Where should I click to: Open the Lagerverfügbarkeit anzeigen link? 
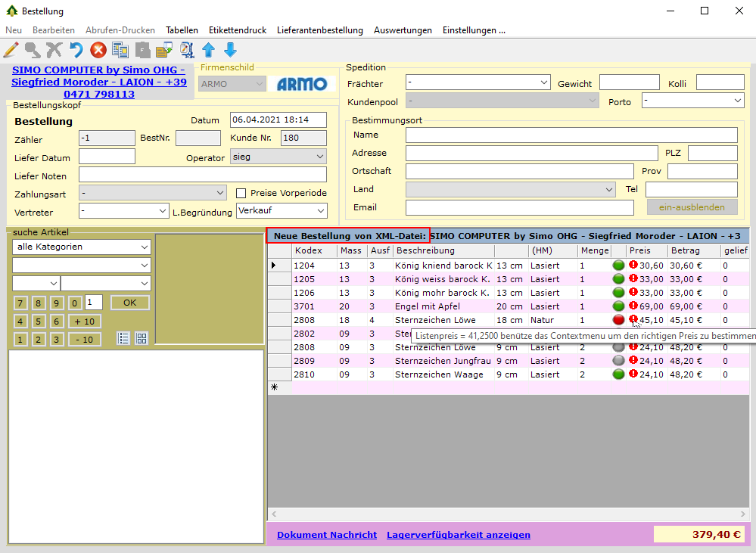[458, 535]
